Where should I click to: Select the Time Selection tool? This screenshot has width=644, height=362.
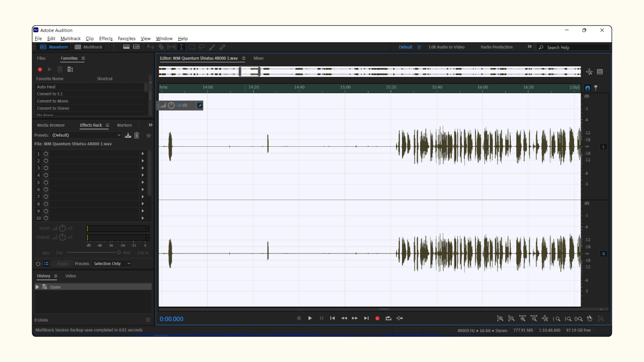[x=181, y=47]
